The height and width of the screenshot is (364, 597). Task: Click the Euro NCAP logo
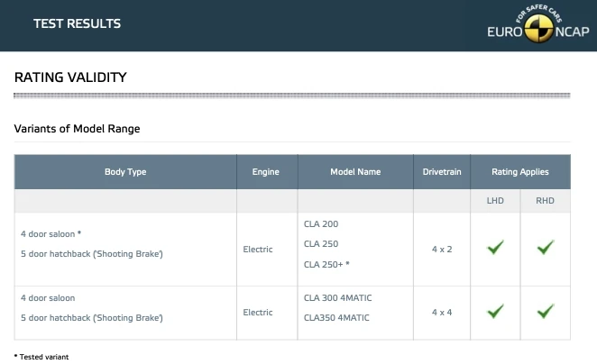537,27
